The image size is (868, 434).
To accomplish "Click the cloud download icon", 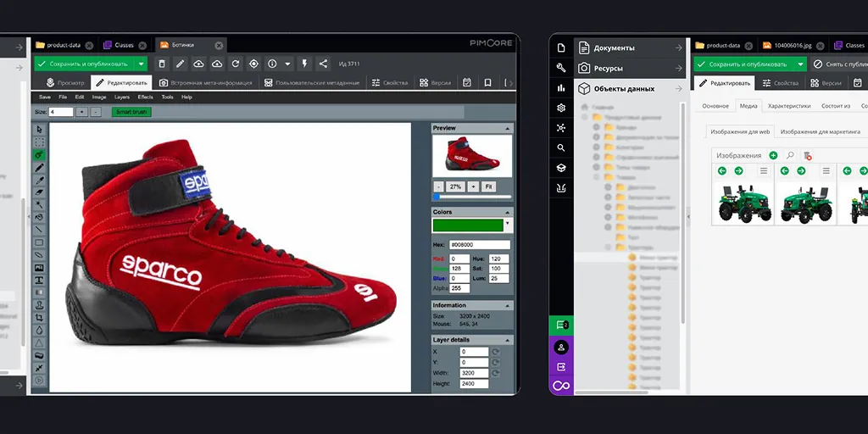I will click(217, 64).
